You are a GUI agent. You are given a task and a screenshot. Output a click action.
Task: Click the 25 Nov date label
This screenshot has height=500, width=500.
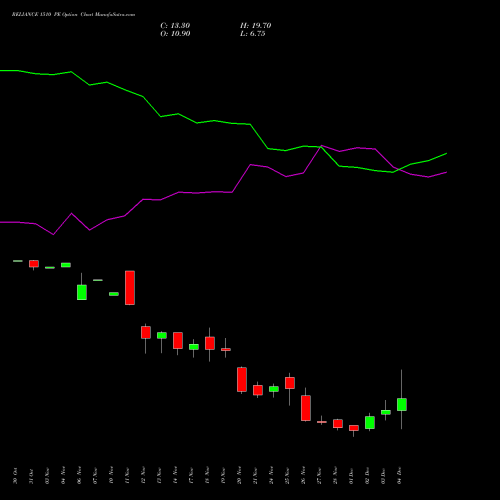287,476
